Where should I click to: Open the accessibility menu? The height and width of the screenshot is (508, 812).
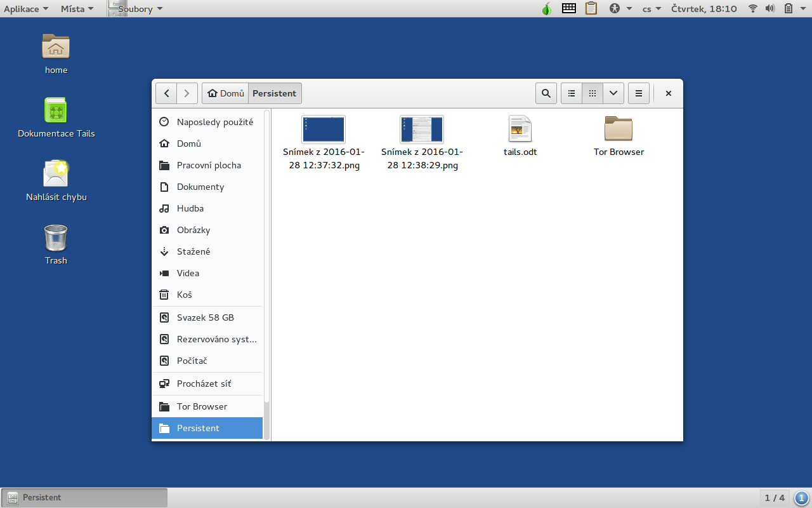[620, 9]
